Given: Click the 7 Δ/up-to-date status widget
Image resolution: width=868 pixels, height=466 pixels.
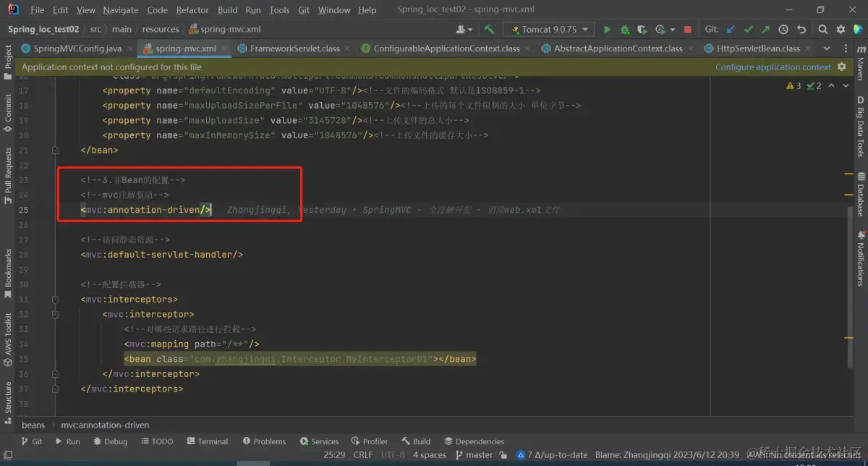Looking at the screenshot, I should click(x=552, y=455).
